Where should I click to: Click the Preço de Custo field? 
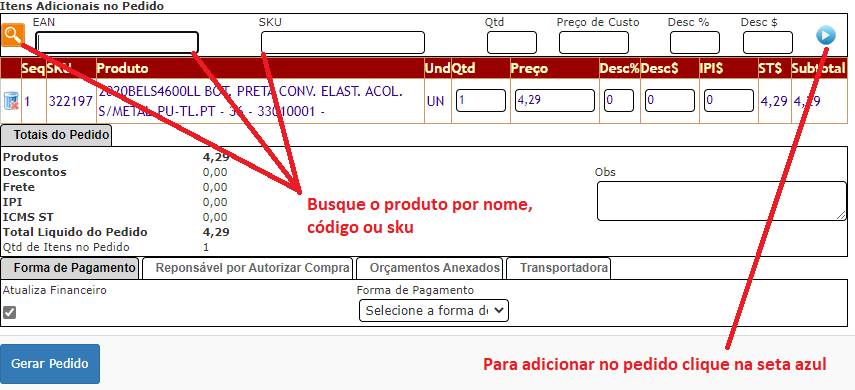[x=594, y=43]
